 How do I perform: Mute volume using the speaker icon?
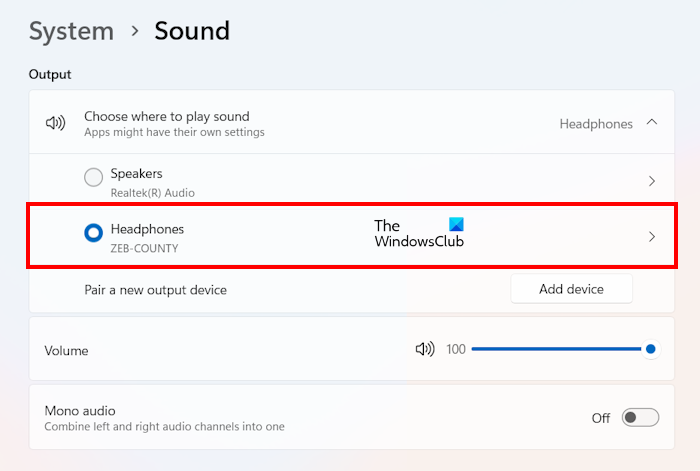point(425,349)
